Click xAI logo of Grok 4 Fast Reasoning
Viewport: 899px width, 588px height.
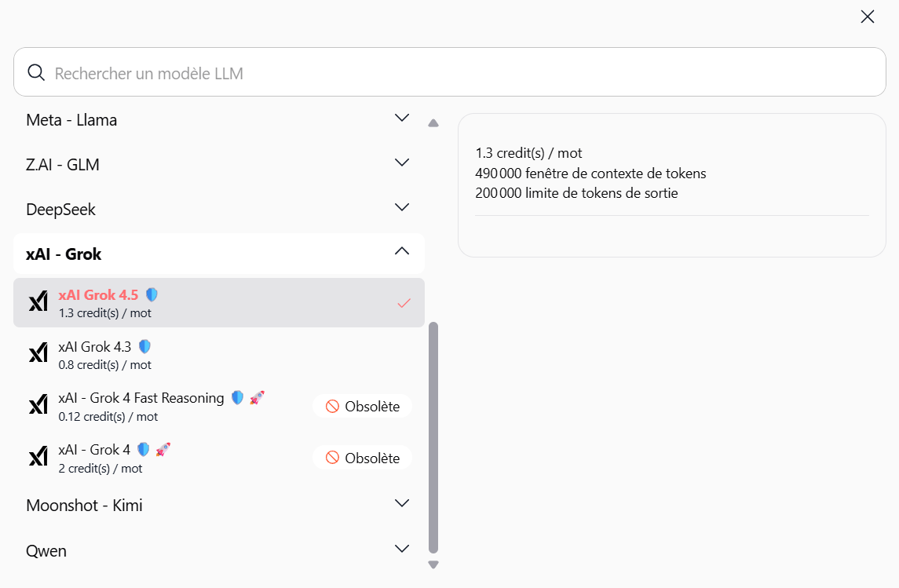coord(38,404)
